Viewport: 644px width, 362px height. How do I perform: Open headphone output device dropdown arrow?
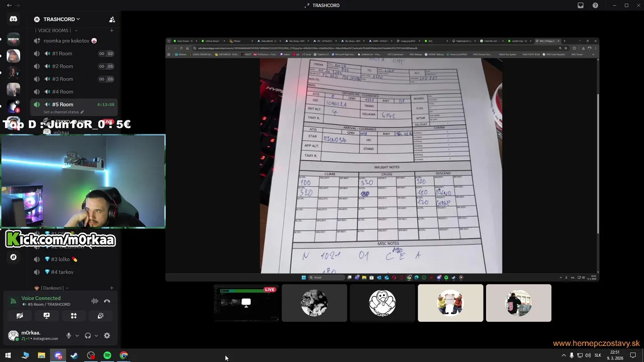tap(96, 335)
